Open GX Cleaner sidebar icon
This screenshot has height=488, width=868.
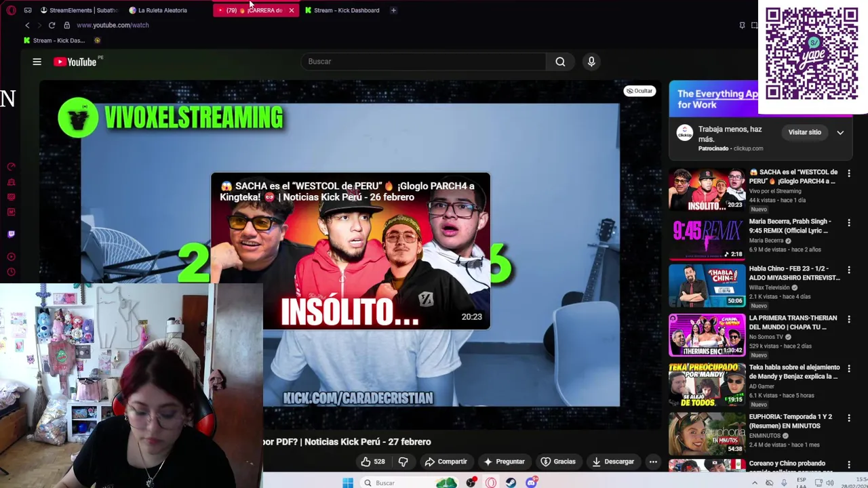(11, 182)
